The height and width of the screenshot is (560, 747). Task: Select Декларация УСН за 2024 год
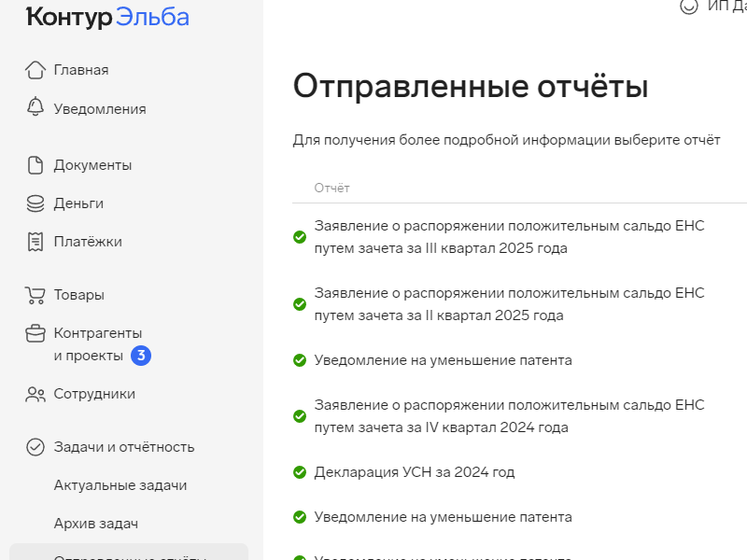click(x=415, y=472)
